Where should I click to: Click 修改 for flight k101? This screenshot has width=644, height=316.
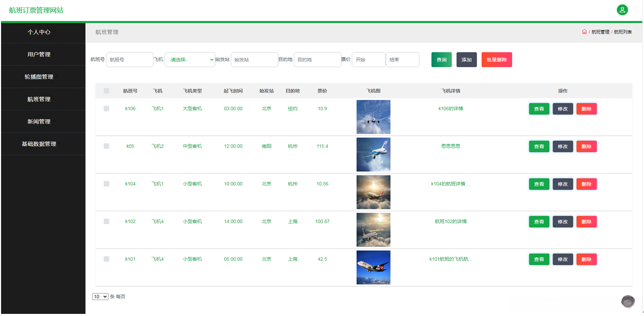pos(563,259)
